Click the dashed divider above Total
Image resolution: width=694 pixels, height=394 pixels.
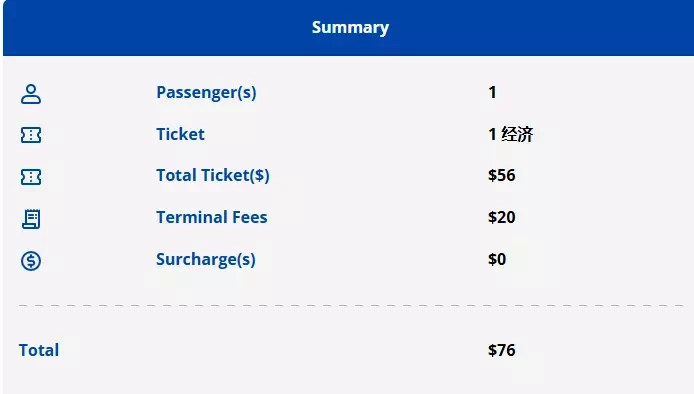351,305
